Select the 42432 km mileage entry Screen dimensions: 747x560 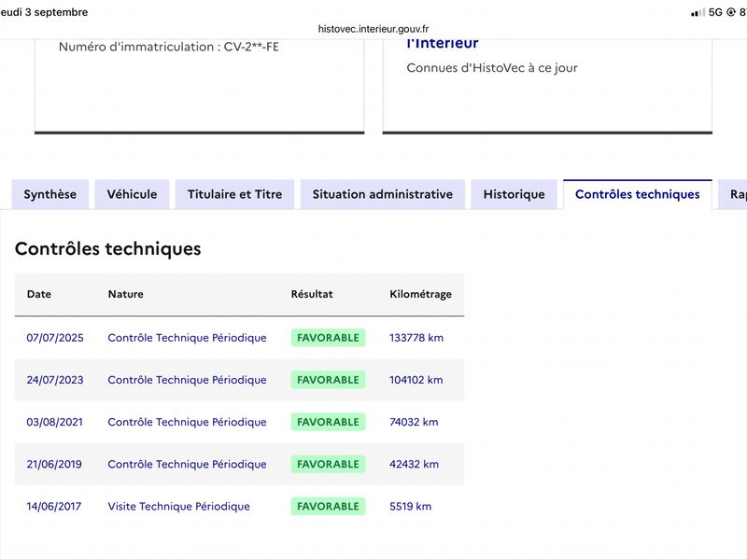click(414, 464)
